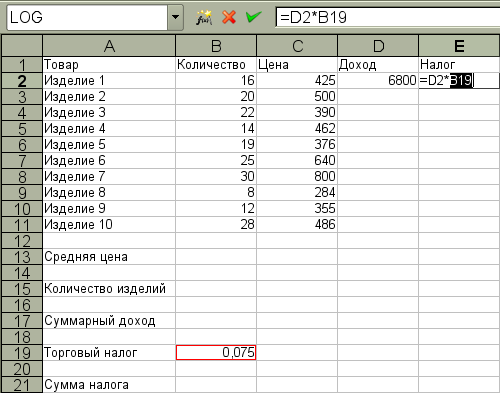Accept the formula with the green checkmark
The width and height of the screenshot is (500, 393).
(x=254, y=17)
